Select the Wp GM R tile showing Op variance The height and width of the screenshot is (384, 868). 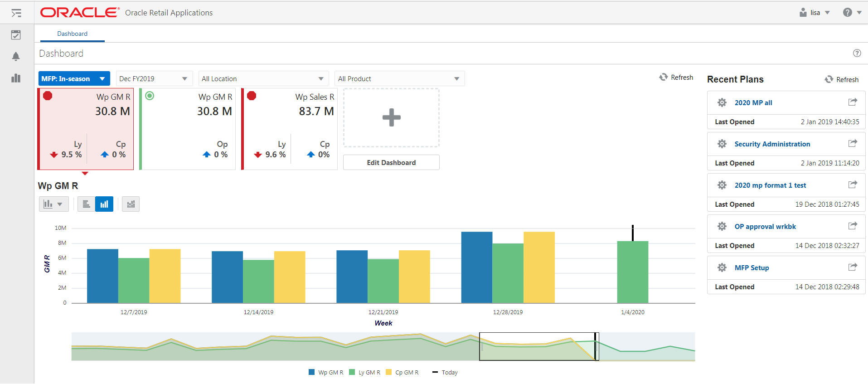pos(187,129)
